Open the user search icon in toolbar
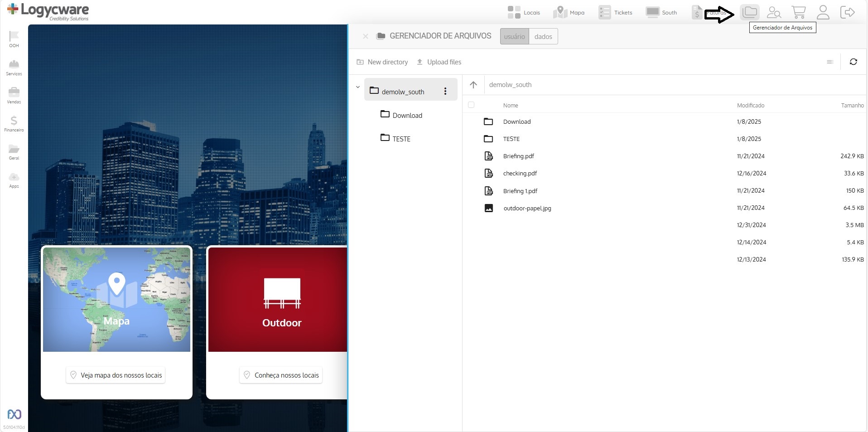 click(774, 12)
